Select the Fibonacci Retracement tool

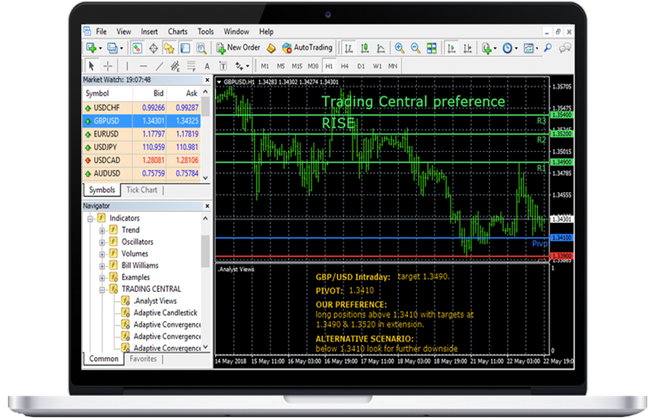pyautogui.click(x=191, y=66)
